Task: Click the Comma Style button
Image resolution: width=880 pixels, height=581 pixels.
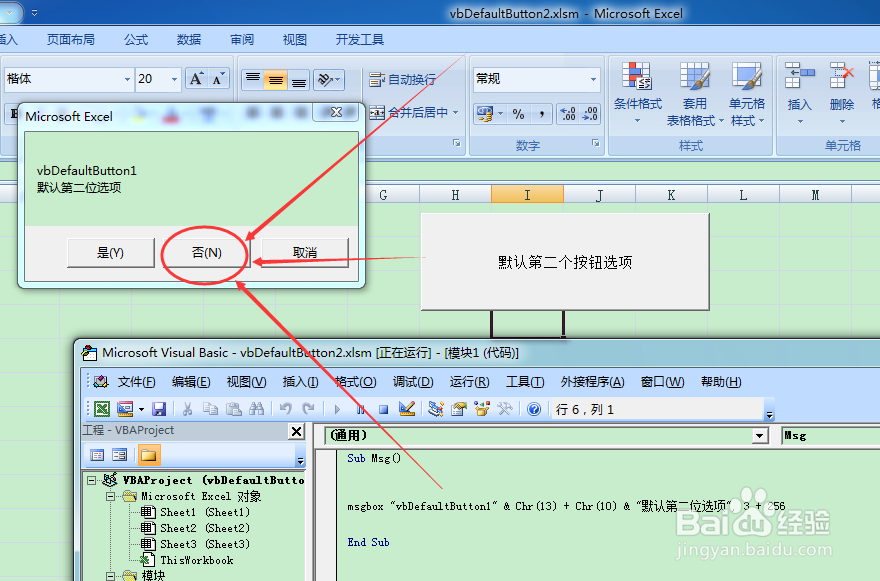Action: click(541, 115)
